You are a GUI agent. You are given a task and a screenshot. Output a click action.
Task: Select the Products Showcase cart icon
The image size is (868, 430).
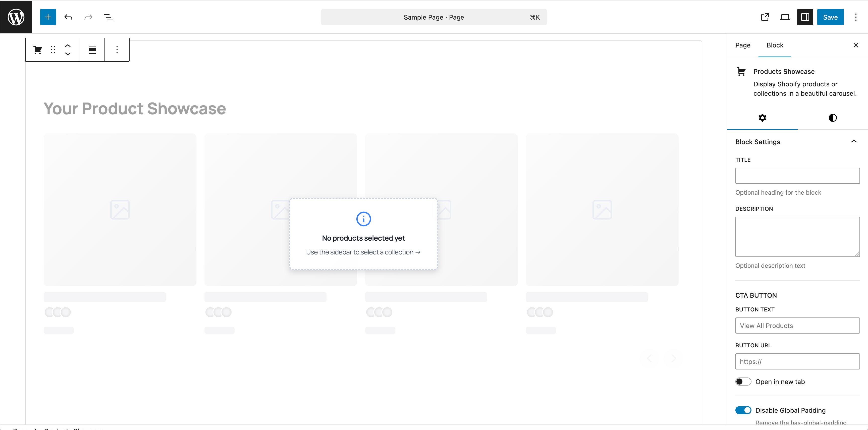(37, 49)
